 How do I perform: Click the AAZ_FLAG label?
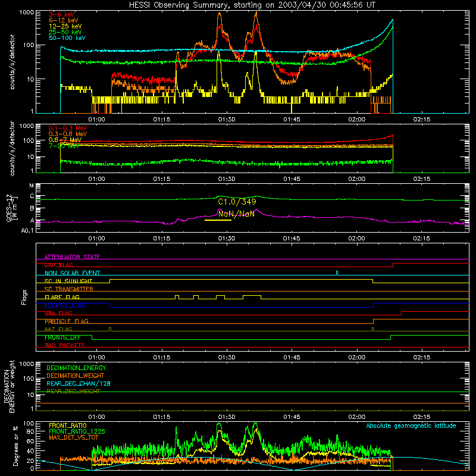point(58,329)
